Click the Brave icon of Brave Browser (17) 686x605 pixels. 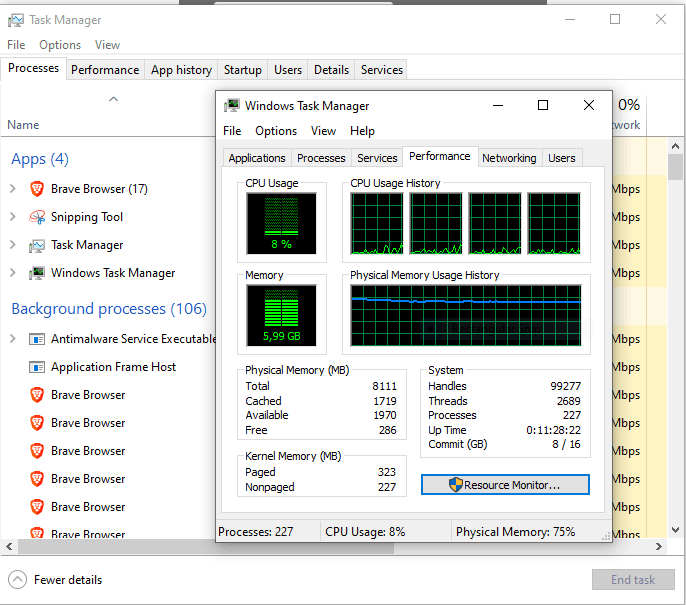37,189
